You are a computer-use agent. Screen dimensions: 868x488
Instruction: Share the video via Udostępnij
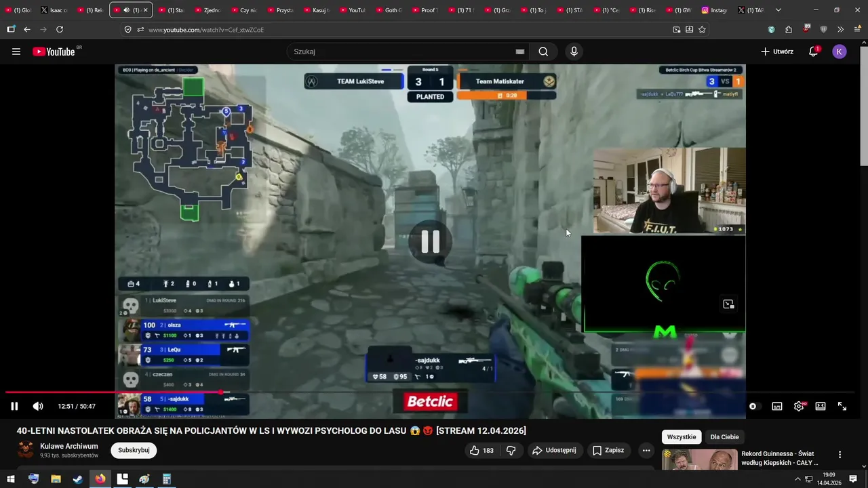pyautogui.click(x=555, y=450)
